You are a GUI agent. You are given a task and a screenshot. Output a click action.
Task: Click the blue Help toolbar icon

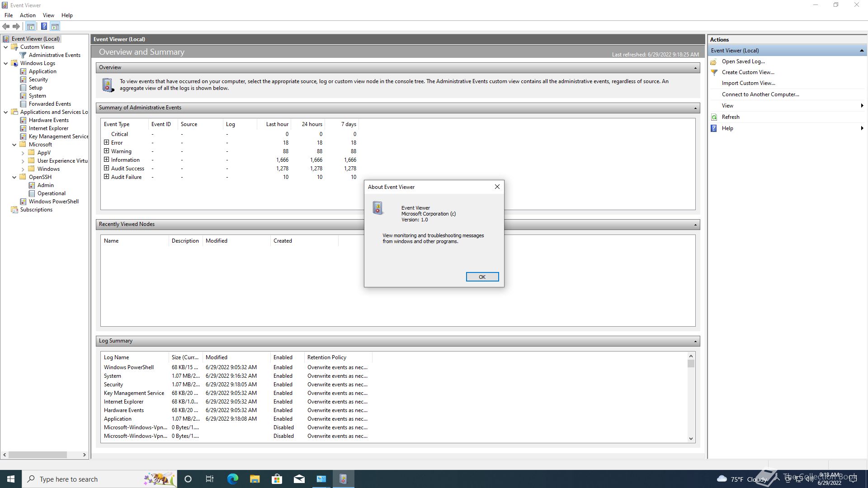click(44, 27)
